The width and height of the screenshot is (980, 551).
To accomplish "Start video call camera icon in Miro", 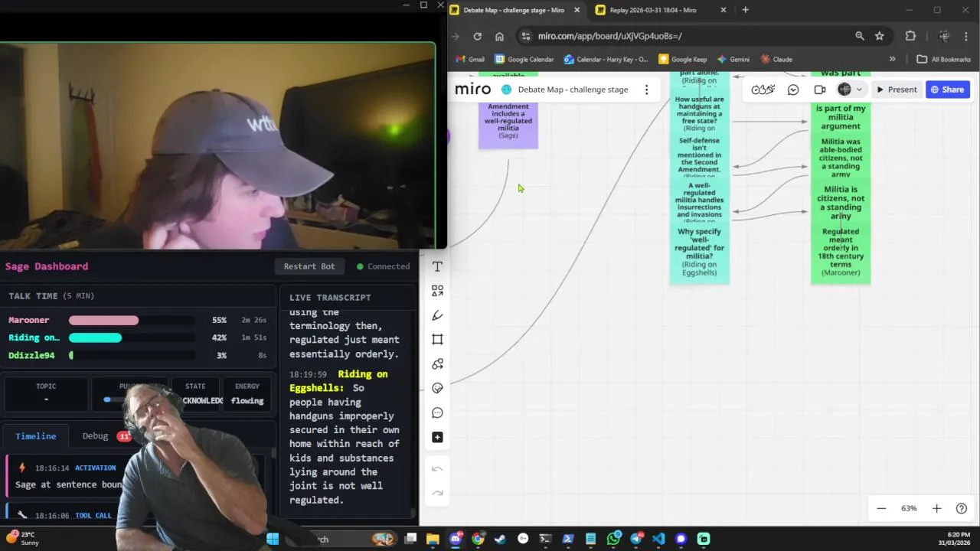I will [x=820, y=90].
